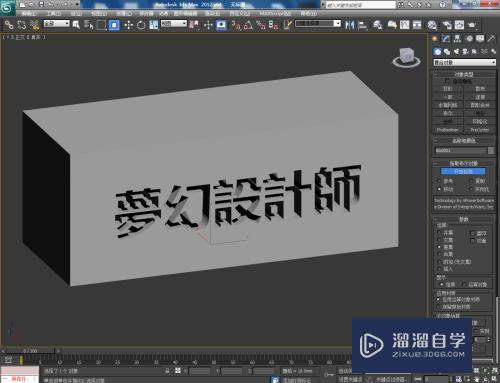Toggle the Spinner Snap icon
The height and width of the screenshot is (383, 500).
(x=273, y=25)
